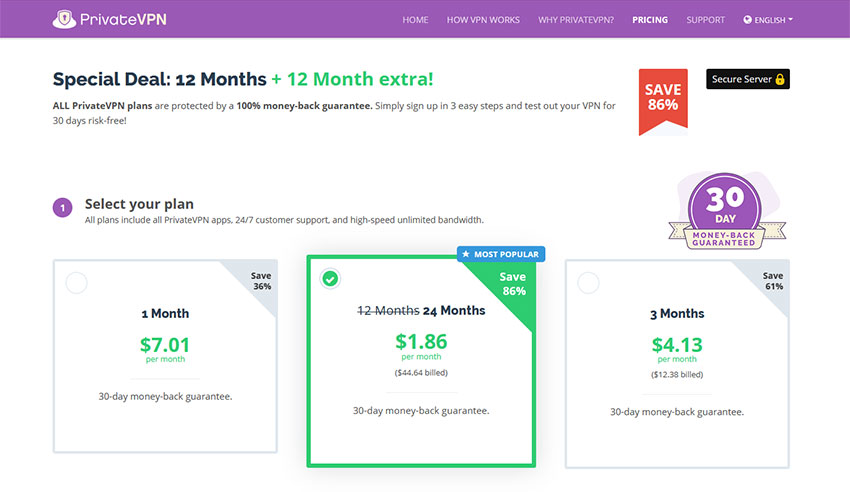This screenshot has width=850, height=492.
Task: Click the '($12.38 billed)' text
Action: tap(677, 375)
